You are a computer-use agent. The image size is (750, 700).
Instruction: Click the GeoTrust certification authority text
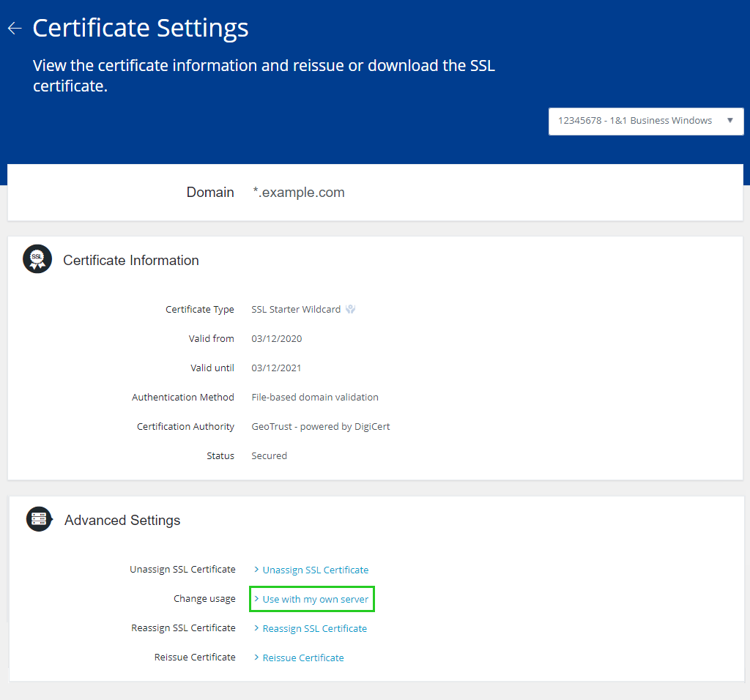point(320,426)
